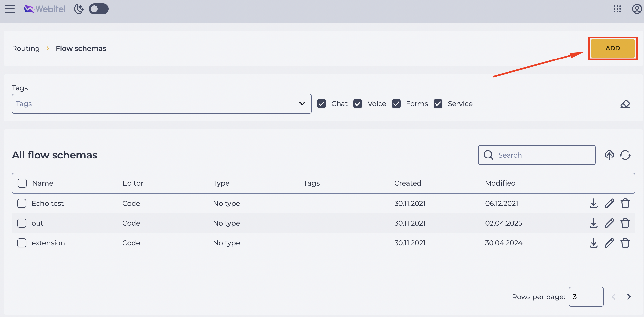Sort by Created column header
Image resolution: width=644 pixels, height=317 pixels.
point(408,183)
